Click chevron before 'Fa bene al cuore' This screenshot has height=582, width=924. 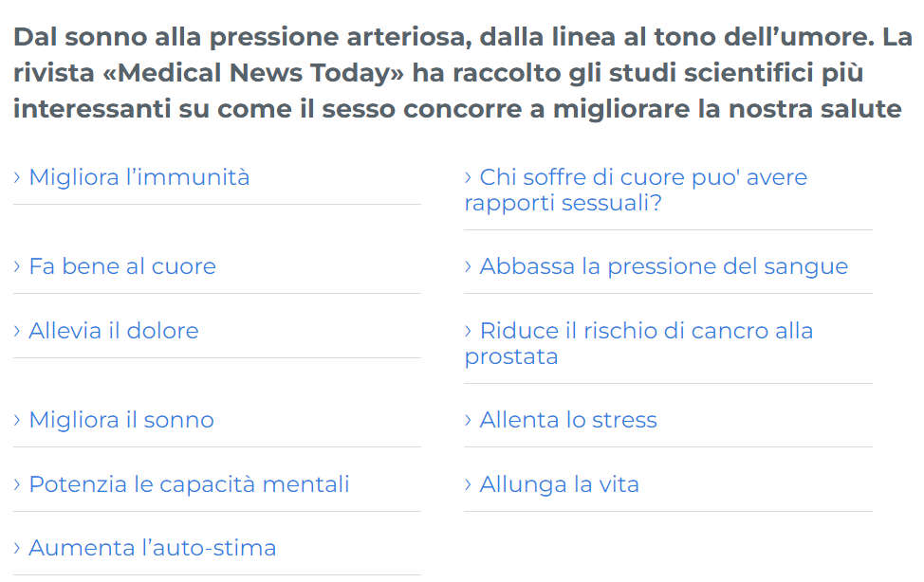(17, 266)
